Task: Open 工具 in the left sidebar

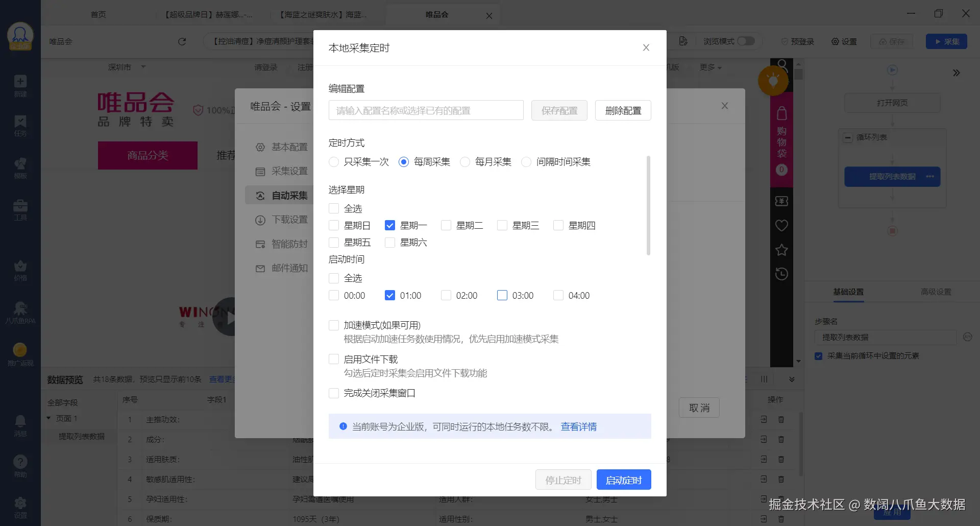Action: [20, 210]
